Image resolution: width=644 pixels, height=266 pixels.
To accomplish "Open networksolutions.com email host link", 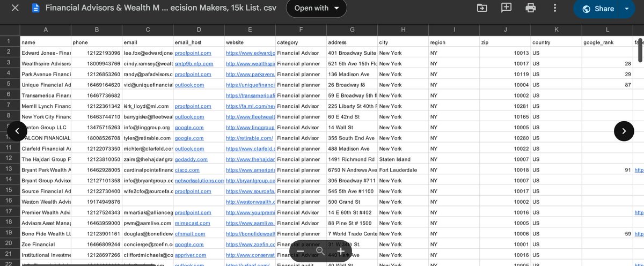I will [x=199, y=181].
